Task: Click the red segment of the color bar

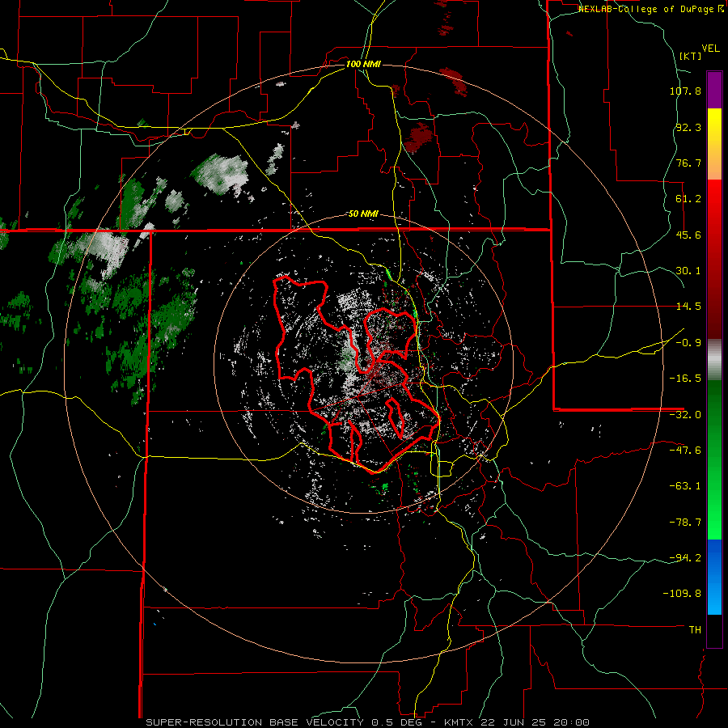Action: coord(714,259)
